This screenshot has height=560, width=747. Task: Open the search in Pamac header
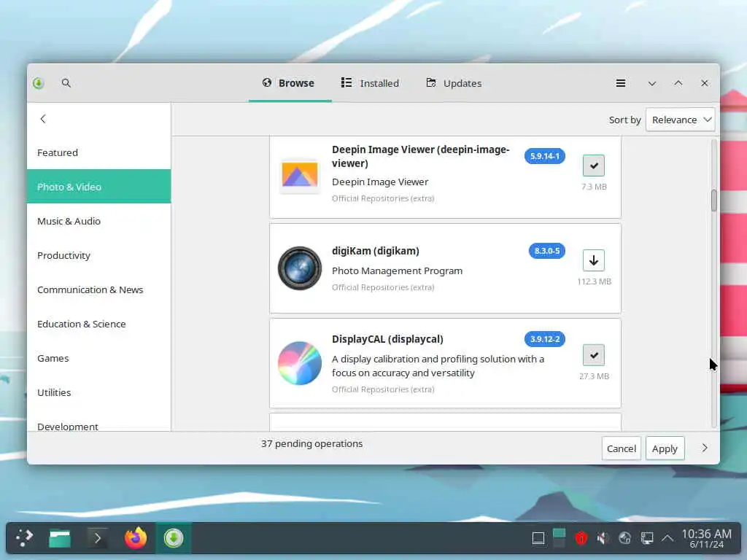pyautogui.click(x=66, y=83)
